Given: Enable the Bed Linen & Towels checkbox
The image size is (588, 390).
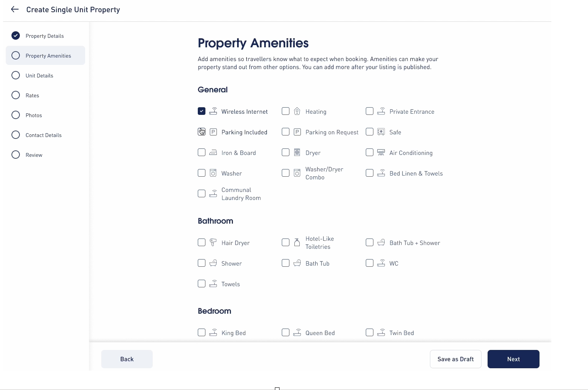Looking at the screenshot, I should click(x=370, y=173).
